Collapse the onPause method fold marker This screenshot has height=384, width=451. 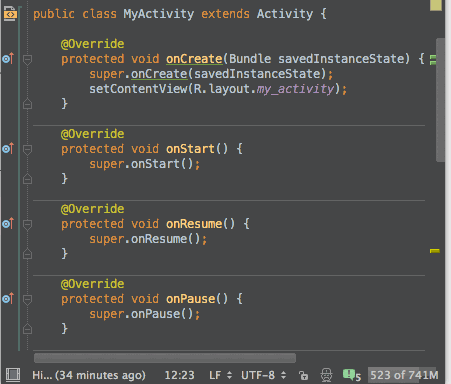(27, 300)
